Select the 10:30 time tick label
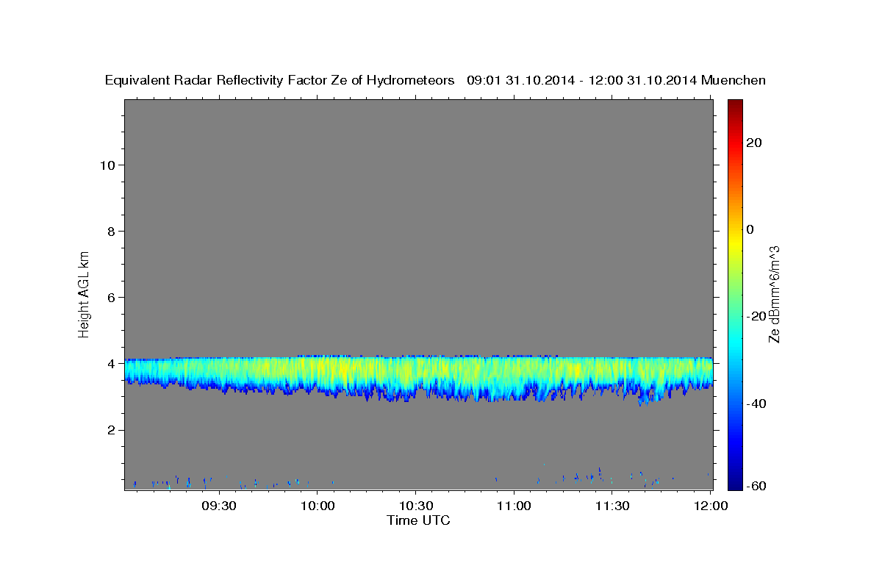 (x=416, y=506)
